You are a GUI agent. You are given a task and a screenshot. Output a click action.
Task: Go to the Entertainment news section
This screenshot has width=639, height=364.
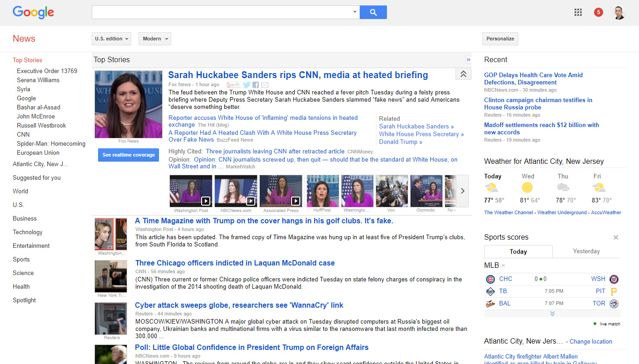31,246
